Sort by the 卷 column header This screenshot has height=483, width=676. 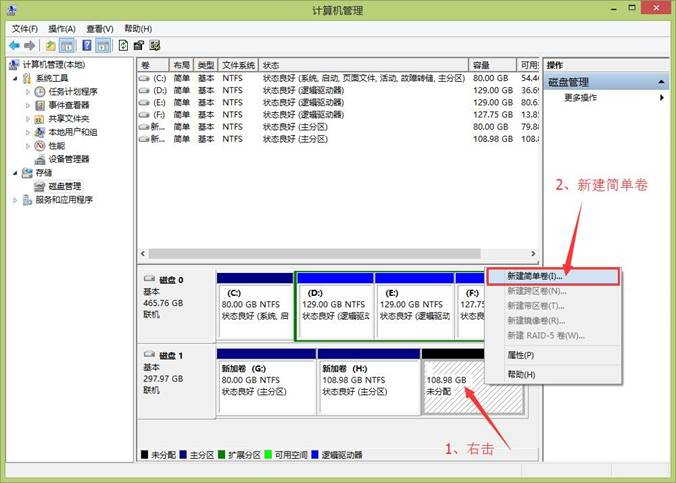[x=153, y=65]
